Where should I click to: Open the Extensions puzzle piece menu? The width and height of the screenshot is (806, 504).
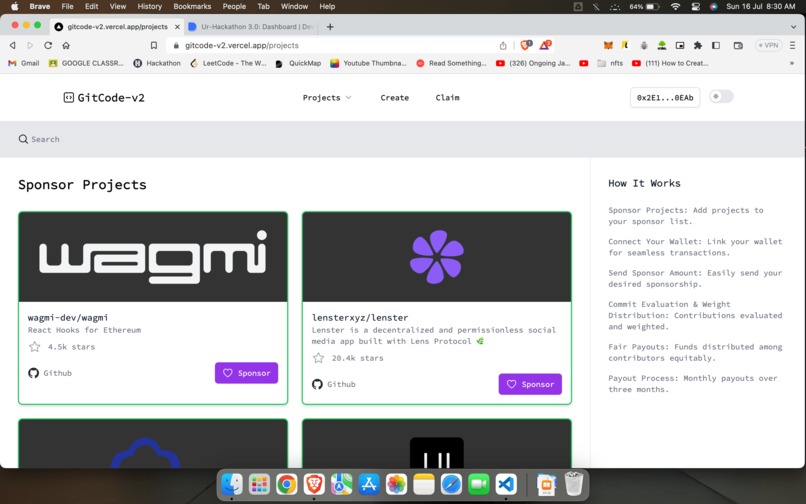pyautogui.click(x=698, y=45)
